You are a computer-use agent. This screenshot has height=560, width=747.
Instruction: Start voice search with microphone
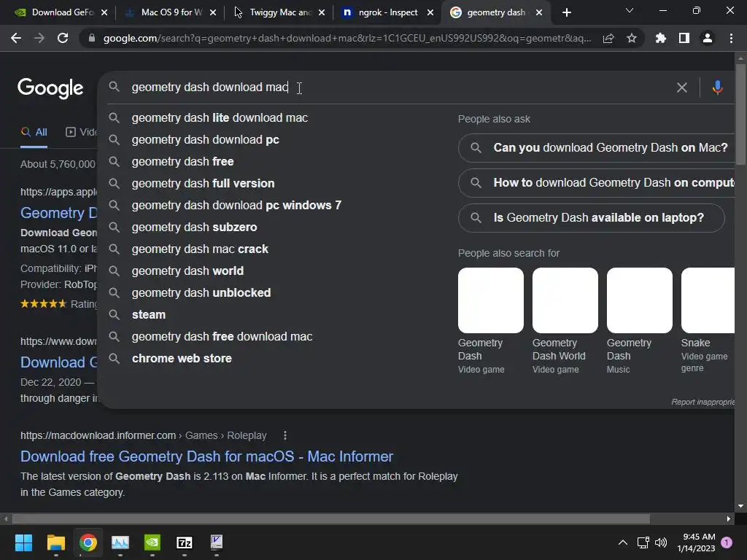pyautogui.click(x=718, y=87)
